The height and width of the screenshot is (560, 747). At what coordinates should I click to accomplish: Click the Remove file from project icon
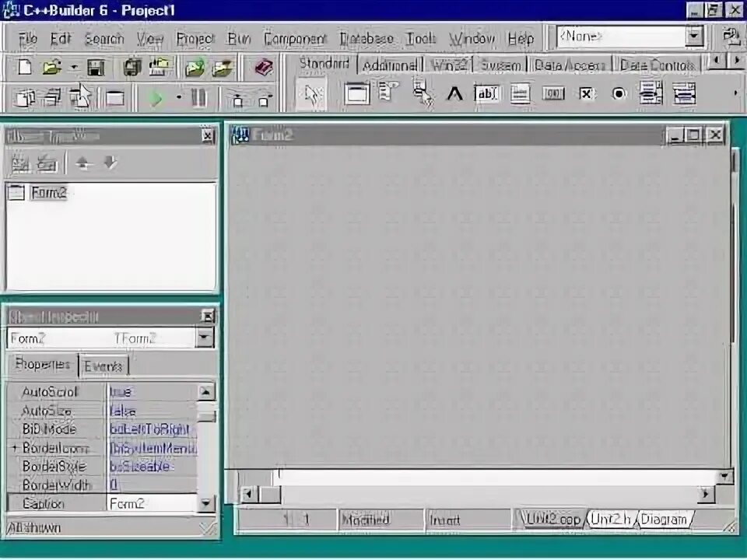[223, 68]
